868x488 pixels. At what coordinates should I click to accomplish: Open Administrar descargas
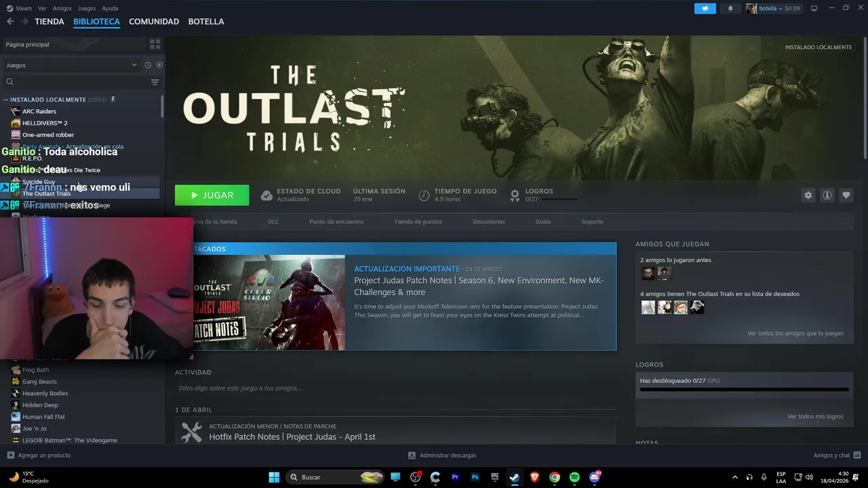pos(442,455)
